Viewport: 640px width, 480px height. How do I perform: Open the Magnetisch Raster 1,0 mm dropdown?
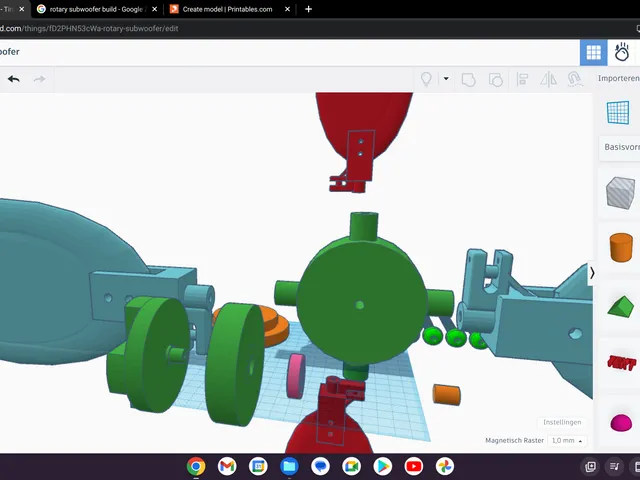567,440
